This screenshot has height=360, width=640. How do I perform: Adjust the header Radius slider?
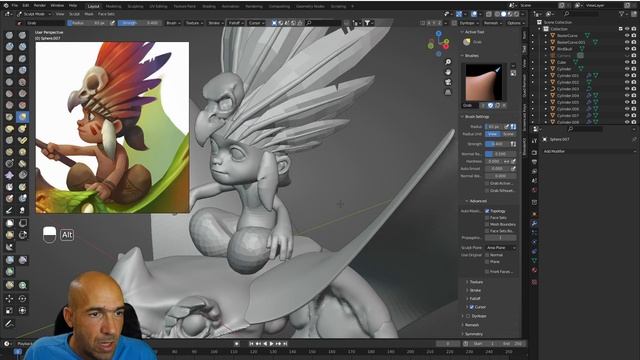click(88, 23)
